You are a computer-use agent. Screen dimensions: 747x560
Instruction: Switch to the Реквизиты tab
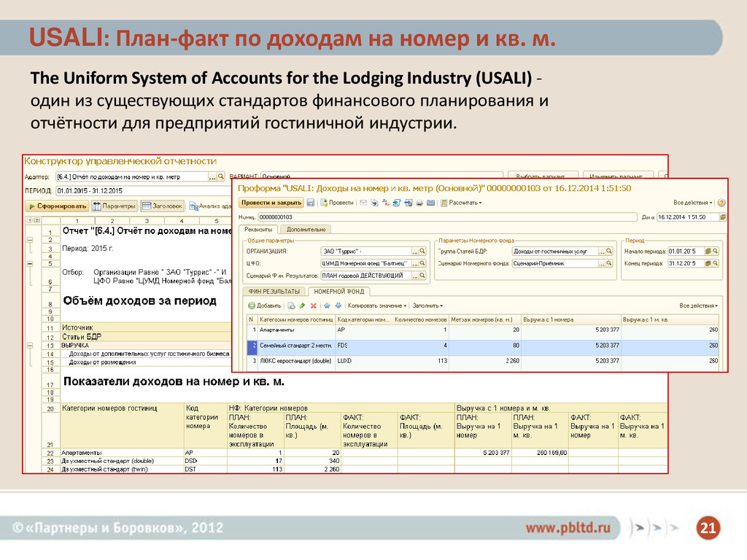coord(258,230)
